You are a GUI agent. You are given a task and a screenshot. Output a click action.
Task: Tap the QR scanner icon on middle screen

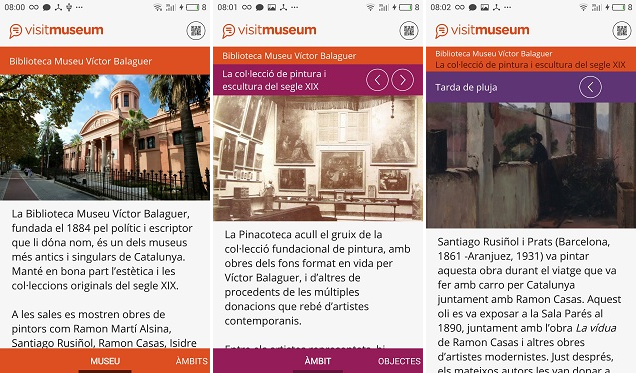click(x=409, y=30)
